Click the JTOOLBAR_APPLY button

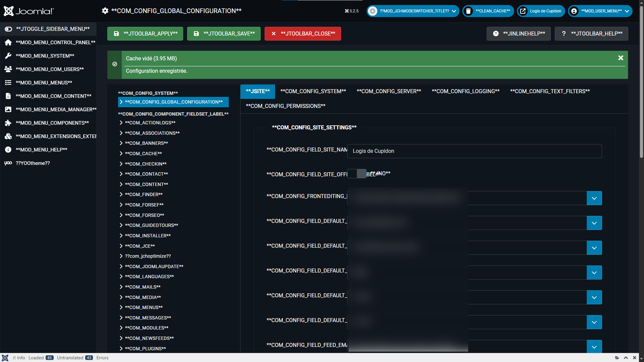pyautogui.click(x=145, y=34)
